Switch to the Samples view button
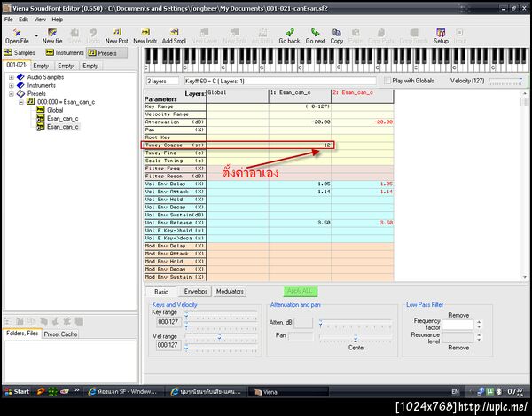Viewport: 532px width, 416px height. pyautogui.click(x=20, y=52)
